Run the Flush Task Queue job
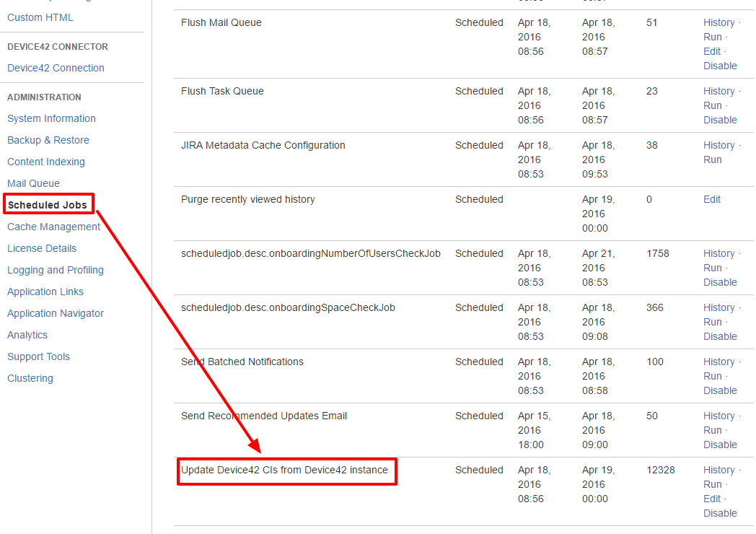Viewport: 756px width, 534px height. pyautogui.click(x=713, y=105)
